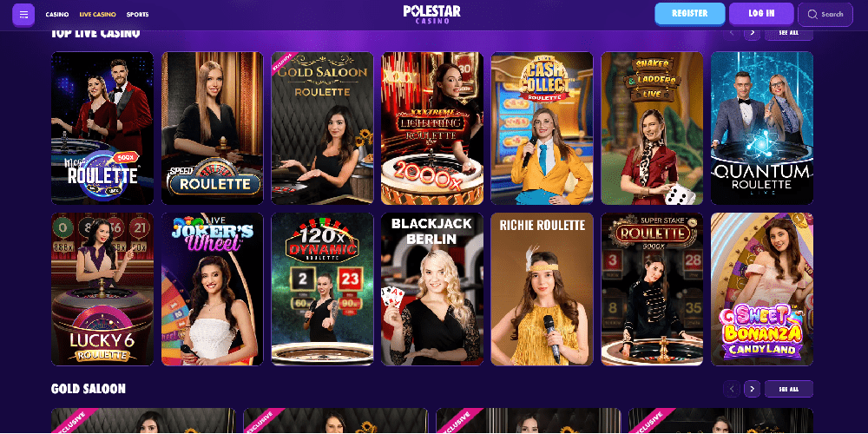Select Gold Saloon Roulette thumbnail
Image resolution: width=868 pixels, height=434 pixels.
(322, 128)
